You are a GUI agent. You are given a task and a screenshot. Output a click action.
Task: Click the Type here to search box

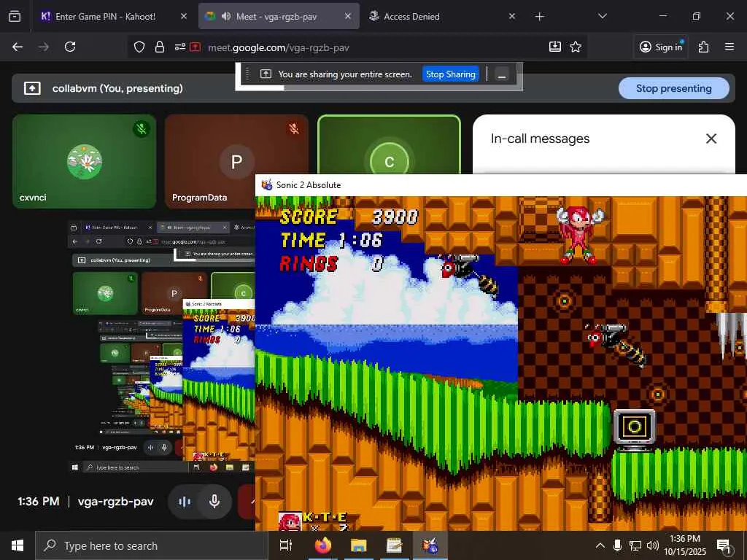click(152, 545)
